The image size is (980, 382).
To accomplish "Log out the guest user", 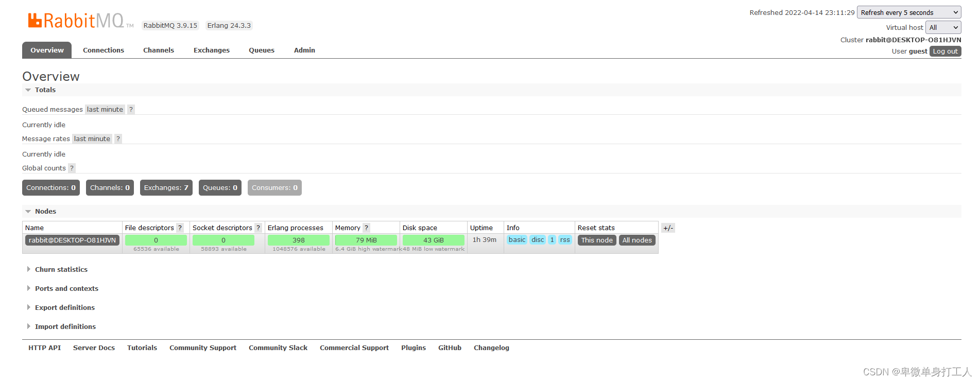I will (x=945, y=51).
